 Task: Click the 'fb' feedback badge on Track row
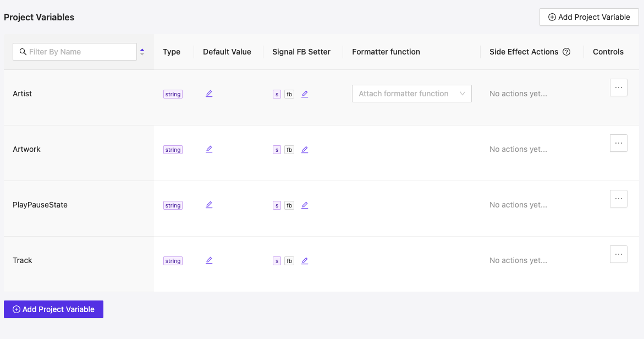tap(289, 260)
